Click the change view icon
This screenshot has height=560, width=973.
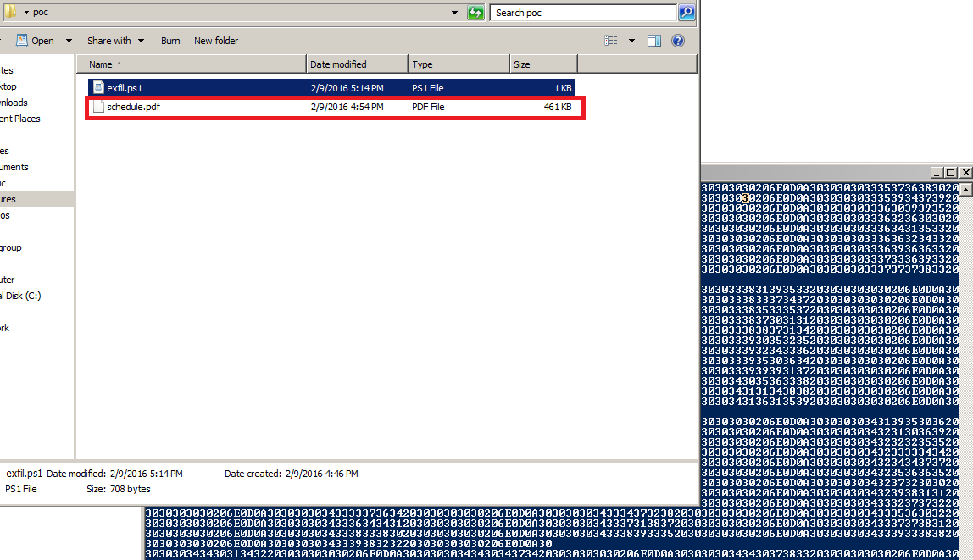tap(611, 41)
